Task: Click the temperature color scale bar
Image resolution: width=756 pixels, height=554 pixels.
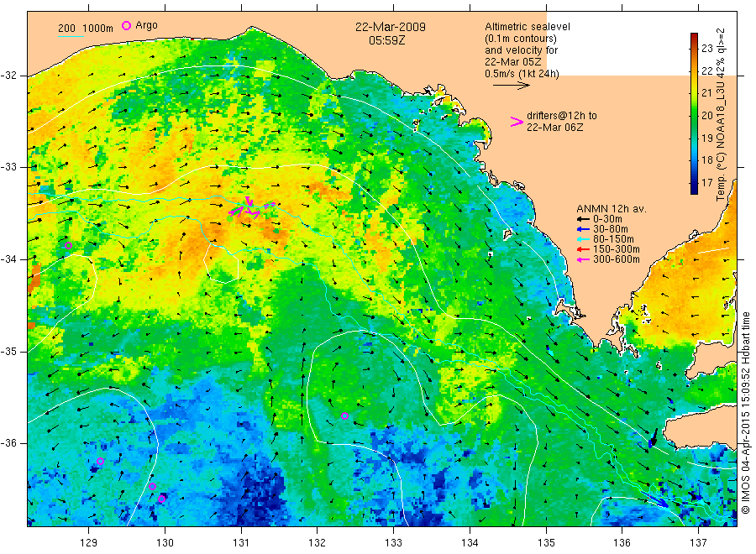Action: click(694, 113)
